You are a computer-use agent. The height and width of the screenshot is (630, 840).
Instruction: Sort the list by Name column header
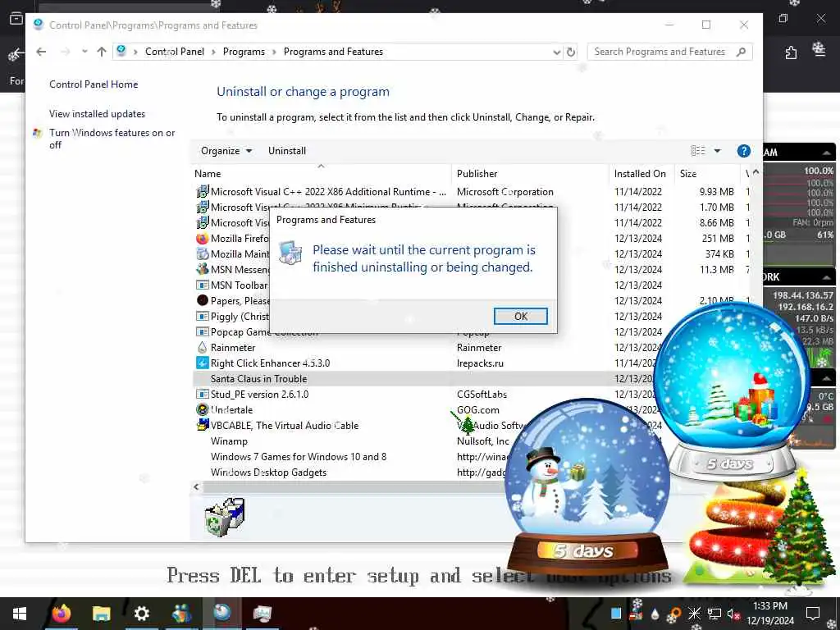[x=321, y=174]
